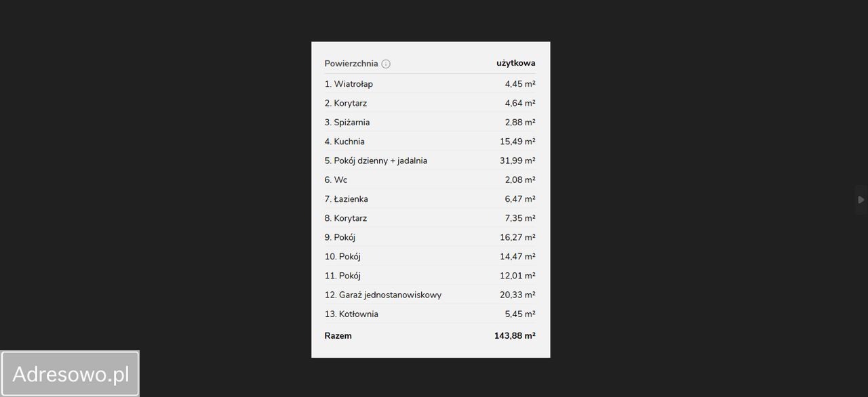Open the Adresowo.pl logo link
The image size is (868, 397).
[70, 373]
